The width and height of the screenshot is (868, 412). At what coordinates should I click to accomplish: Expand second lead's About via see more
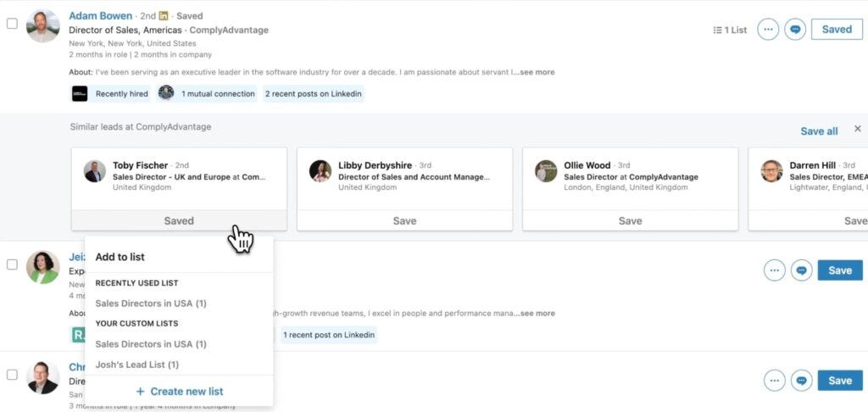tap(537, 313)
